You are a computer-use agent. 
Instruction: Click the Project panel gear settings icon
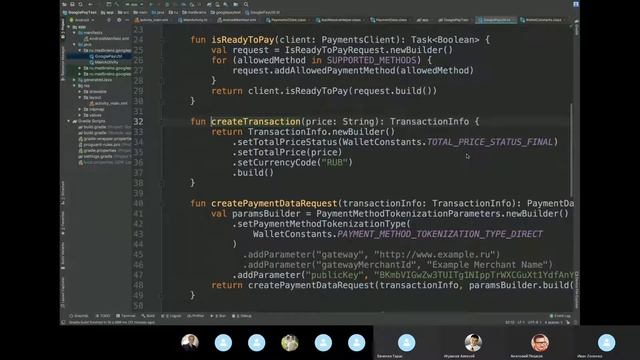tap(119, 20)
